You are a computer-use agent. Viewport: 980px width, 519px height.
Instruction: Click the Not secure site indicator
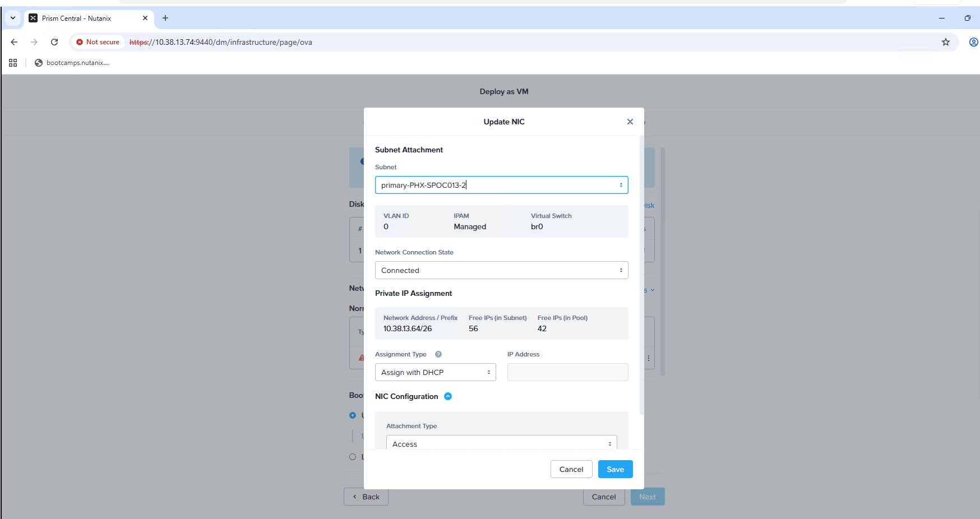(x=98, y=42)
